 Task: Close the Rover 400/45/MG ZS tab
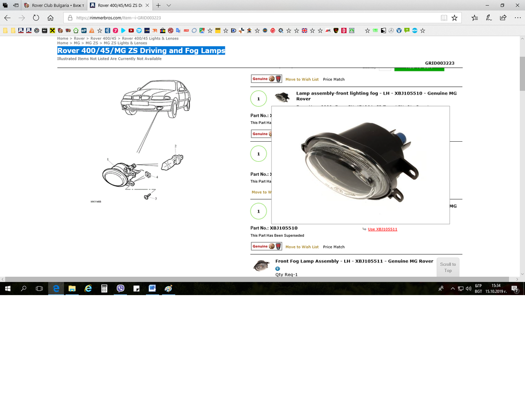(147, 5)
